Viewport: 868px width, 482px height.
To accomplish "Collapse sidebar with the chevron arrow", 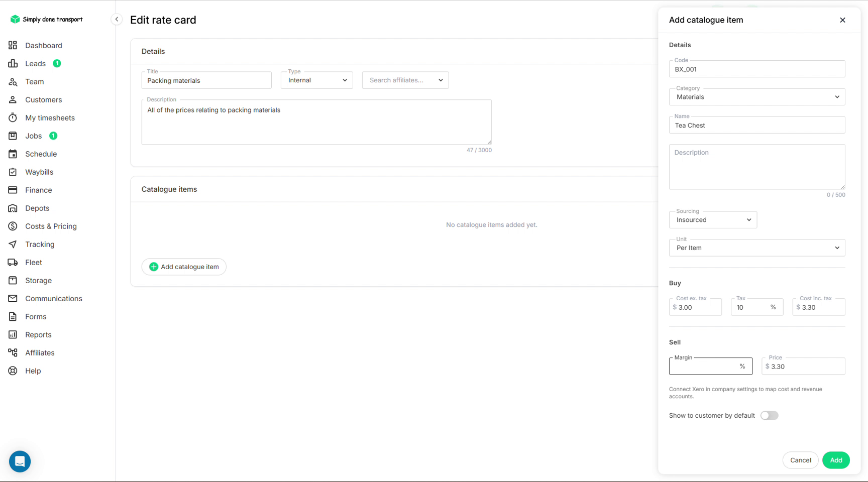I will click(x=117, y=19).
